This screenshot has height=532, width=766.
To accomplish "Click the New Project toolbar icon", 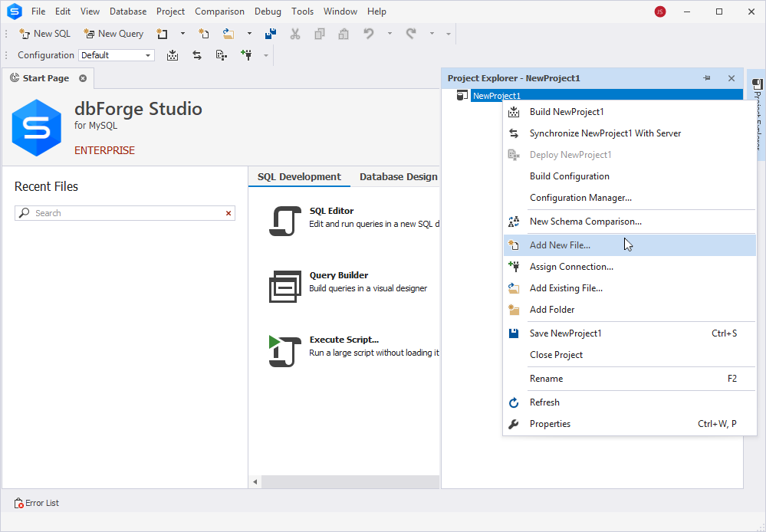I will [x=163, y=34].
